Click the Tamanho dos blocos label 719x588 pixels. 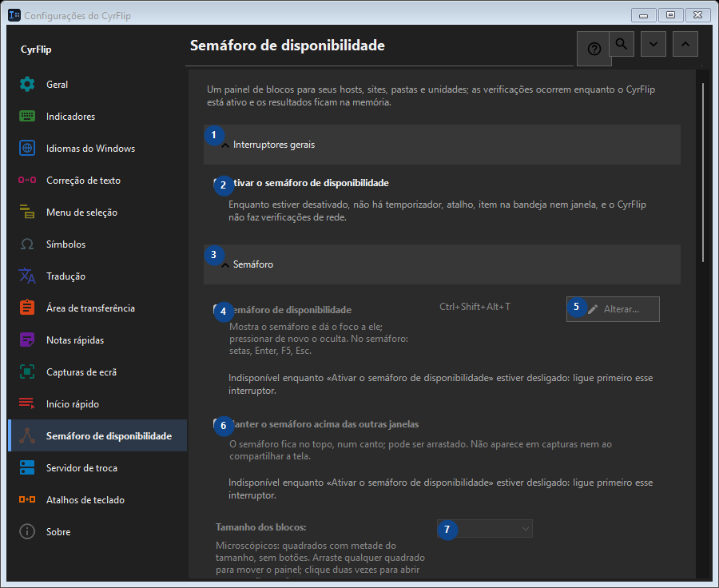pyautogui.click(x=261, y=527)
